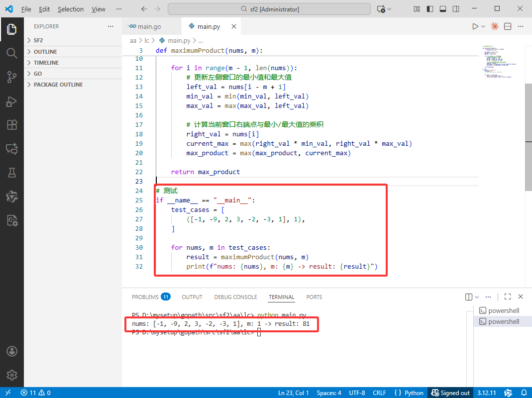Select the first powershell terminal

[503, 310]
